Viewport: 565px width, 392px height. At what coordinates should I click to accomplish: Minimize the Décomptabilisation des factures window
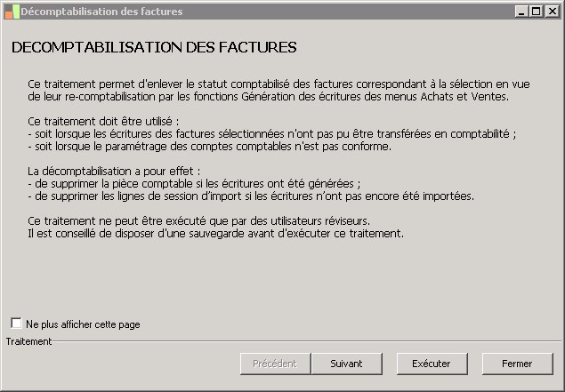click(x=521, y=12)
